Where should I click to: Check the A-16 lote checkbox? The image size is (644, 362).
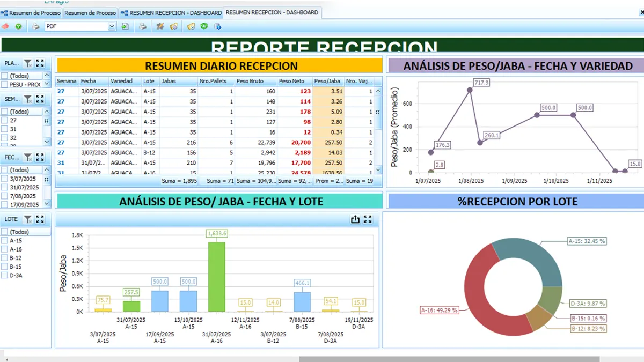(x=5, y=249)
